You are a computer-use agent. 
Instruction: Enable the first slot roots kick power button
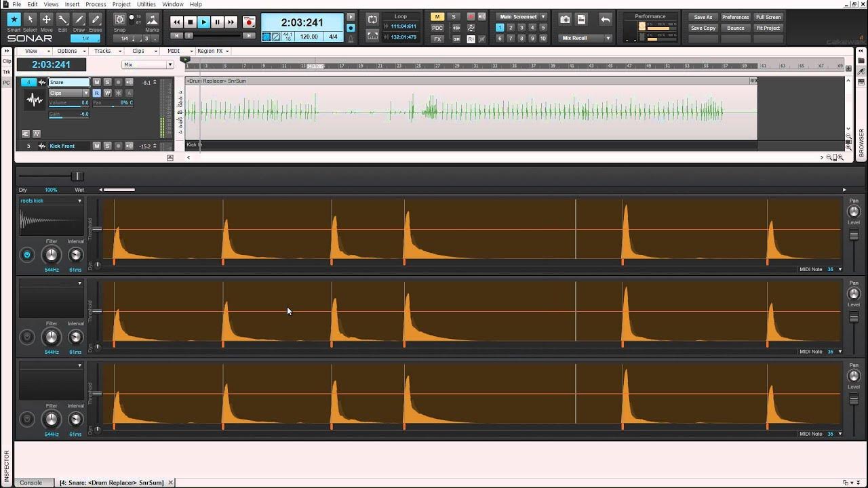(x=27, y=255)
